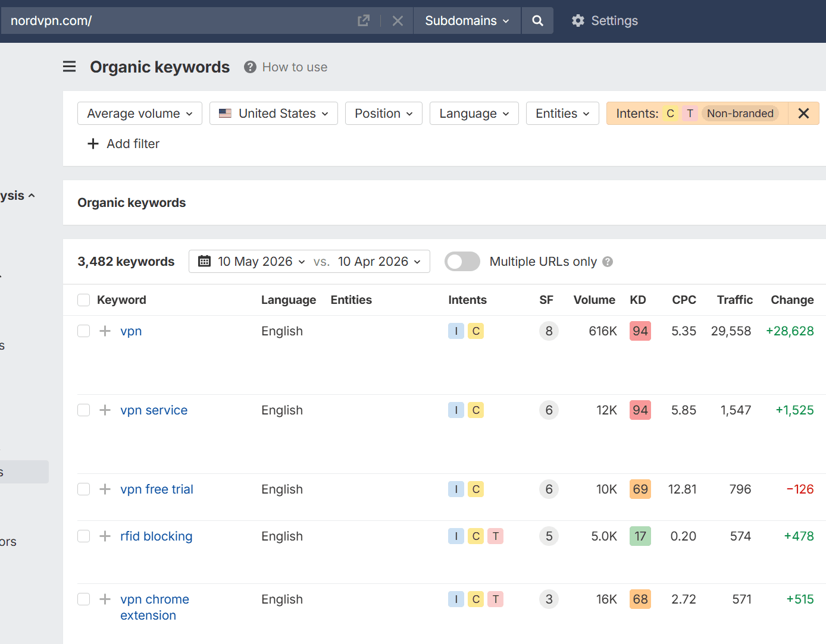Image resolution: width=826 pixels, height=644 pixels.
Task: Select the checkbox for vpn chrome extension row
Action: pos(84,599)
